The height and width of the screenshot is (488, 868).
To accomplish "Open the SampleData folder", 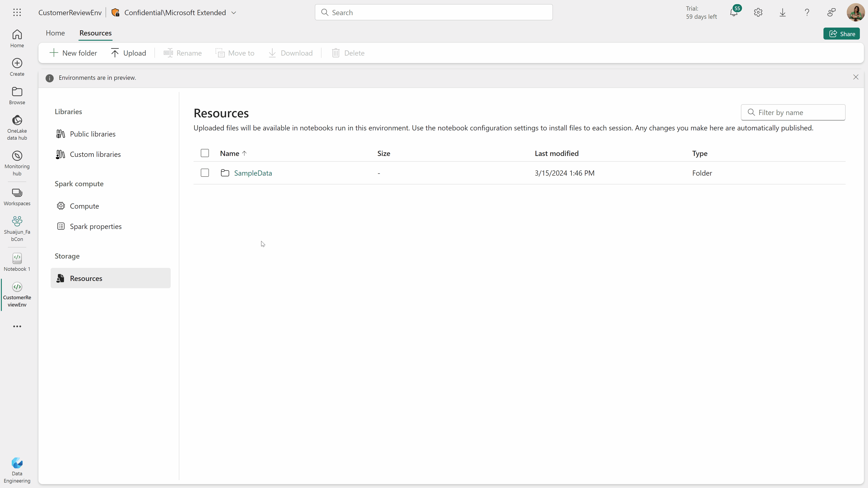I will (x=253, y=173).
